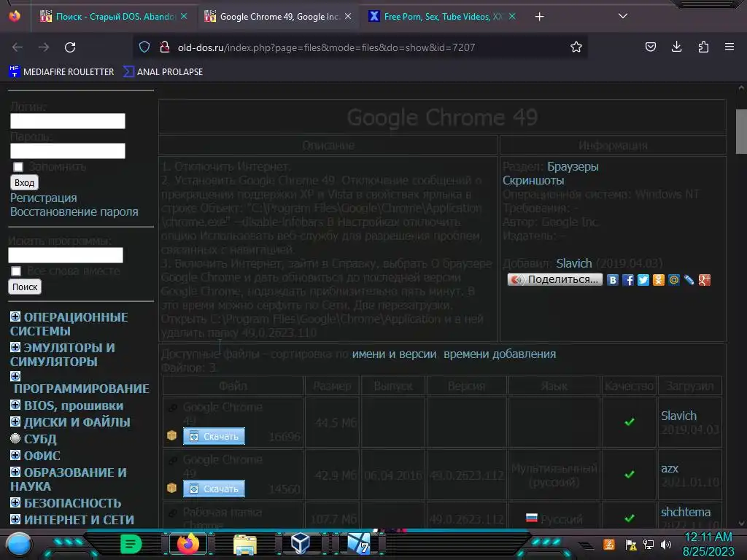The image size is (747, 560).
Task: Open extensions puzzle icon
Action: pyautogui.click(x=703, y=47)
